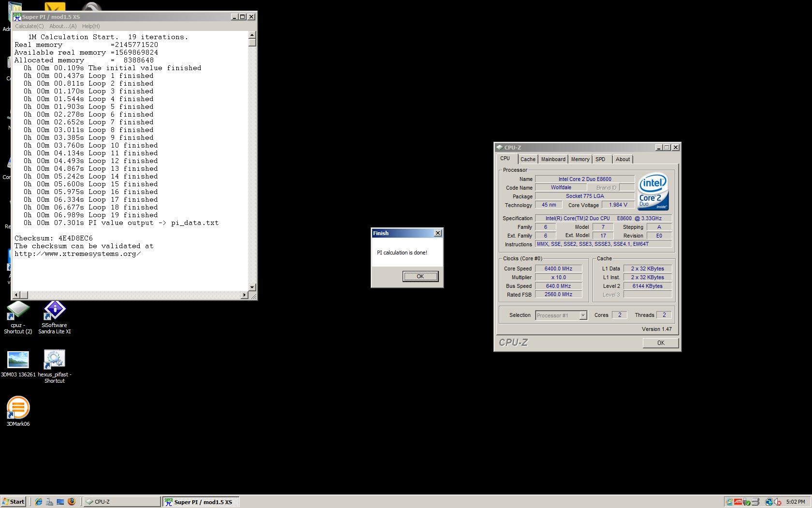812x508 pixels.
Task: Open the Start menu
Action: [x=14, y=502]
